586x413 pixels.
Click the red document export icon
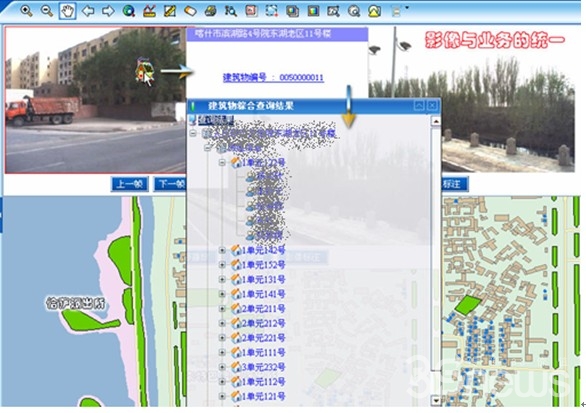pos(252,11)
